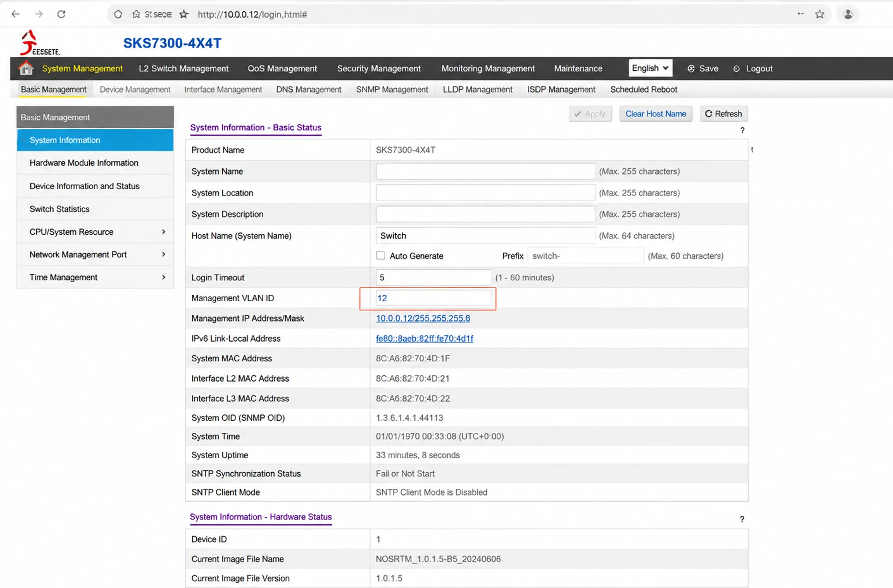
Task: Click the SKS7300-4X4T title heading
Action: coord(172,43)
